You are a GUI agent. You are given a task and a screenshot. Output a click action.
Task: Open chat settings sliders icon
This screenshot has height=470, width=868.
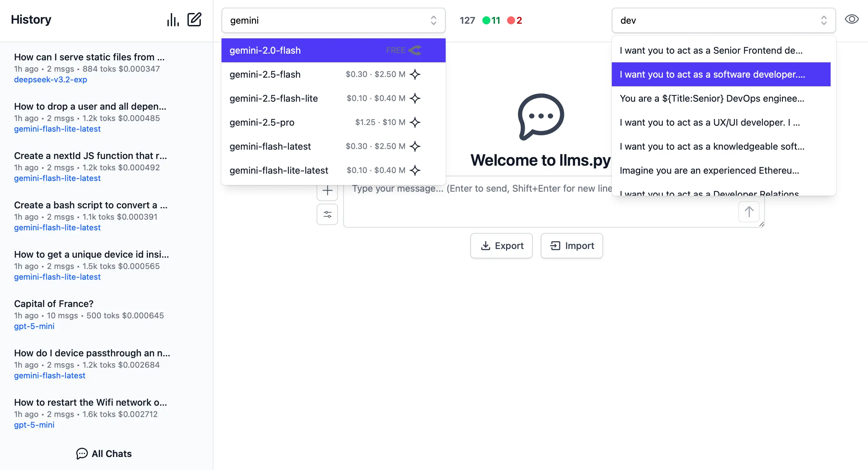pyautogui.click(x=327, y=214)
